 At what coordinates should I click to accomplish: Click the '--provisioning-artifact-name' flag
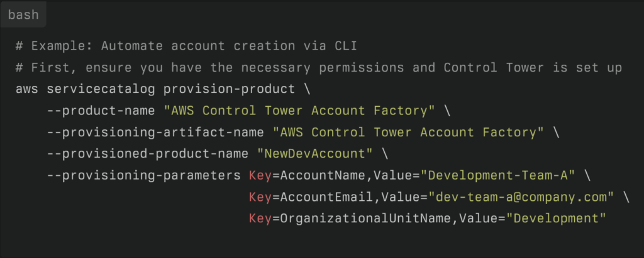pos(155,132)
